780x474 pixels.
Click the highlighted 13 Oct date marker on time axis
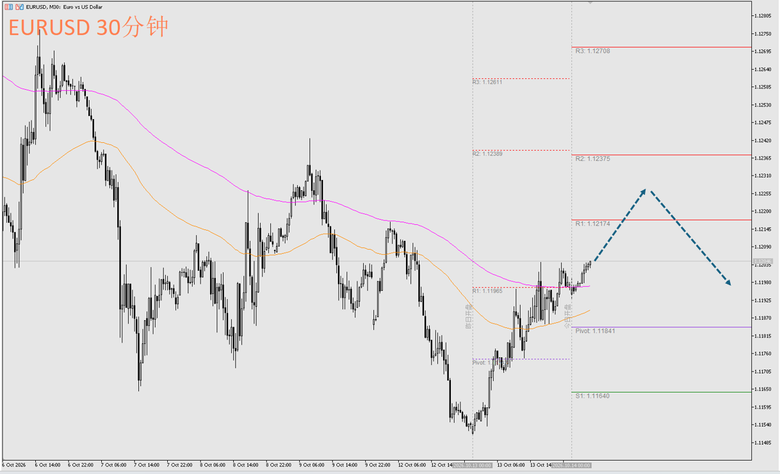click(472, 465)
